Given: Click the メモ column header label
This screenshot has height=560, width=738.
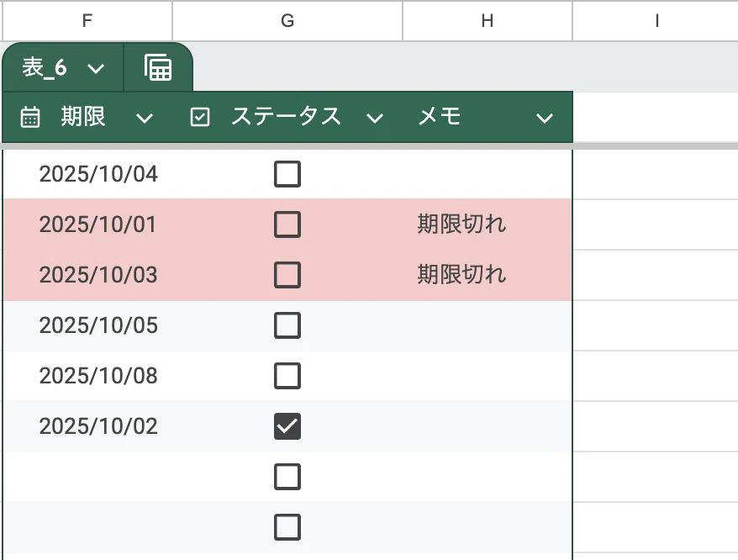Looking at the screenshot, I should click(440, 116).
